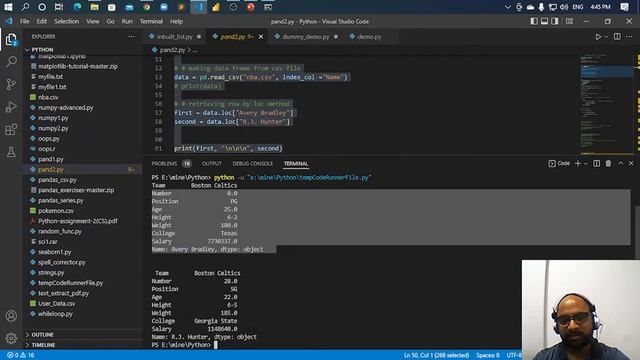Open the Terminal menu
The width and height of the screenshot is (640, 360).
click(x=151, y=21)
